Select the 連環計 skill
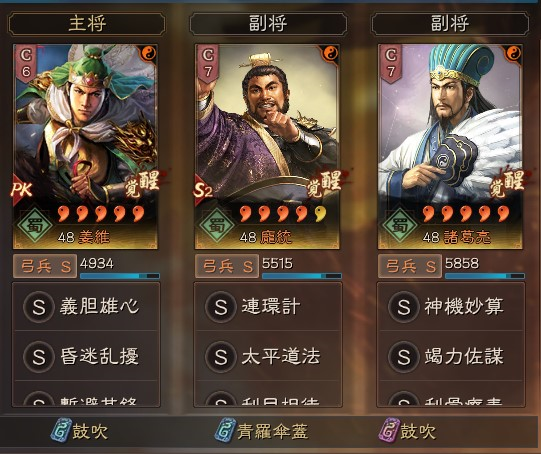This screenshot has height=454, width=541. pos(268,306)
